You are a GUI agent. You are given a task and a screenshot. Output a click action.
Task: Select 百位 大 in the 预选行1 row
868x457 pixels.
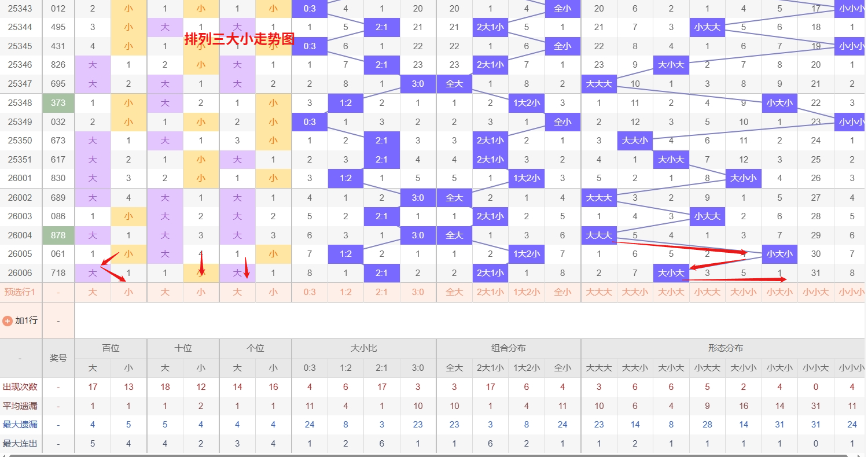click(93, 292)
